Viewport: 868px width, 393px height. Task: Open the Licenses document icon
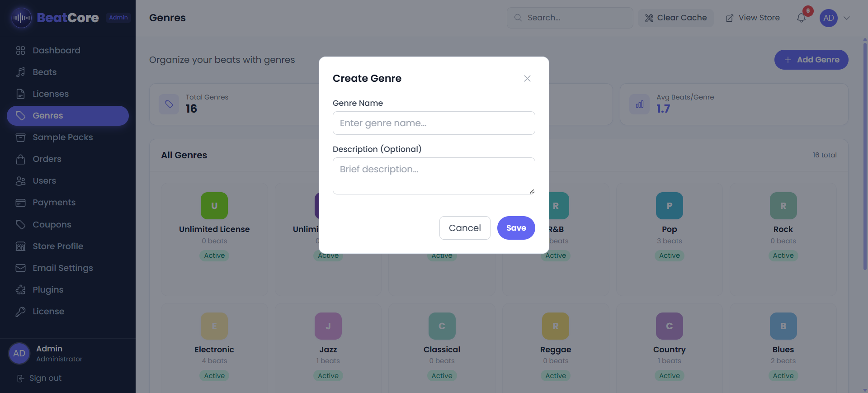(x=21, y=94)
